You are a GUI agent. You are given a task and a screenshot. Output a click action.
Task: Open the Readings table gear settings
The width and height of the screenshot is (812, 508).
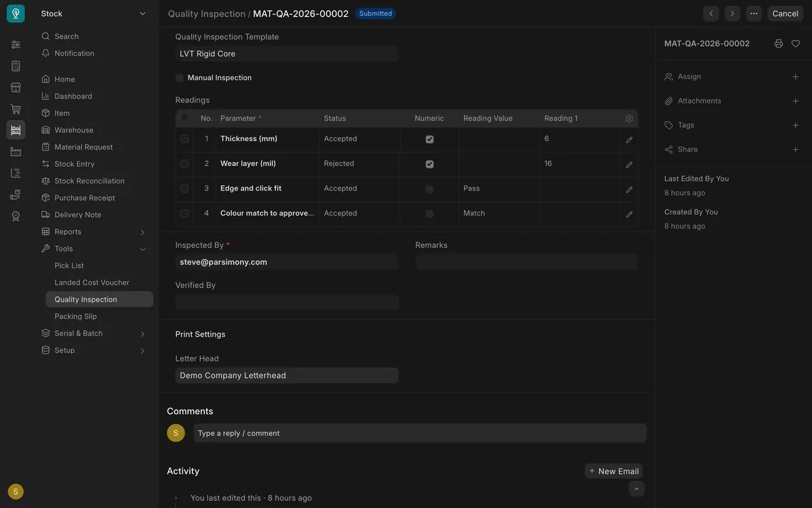(629, 119)
